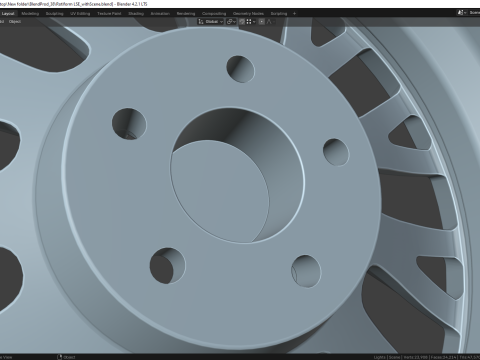Open the scene browse icon dropdown
This screenshot has height=360, width=480.
pyautogui.click(x=462, y=13)
